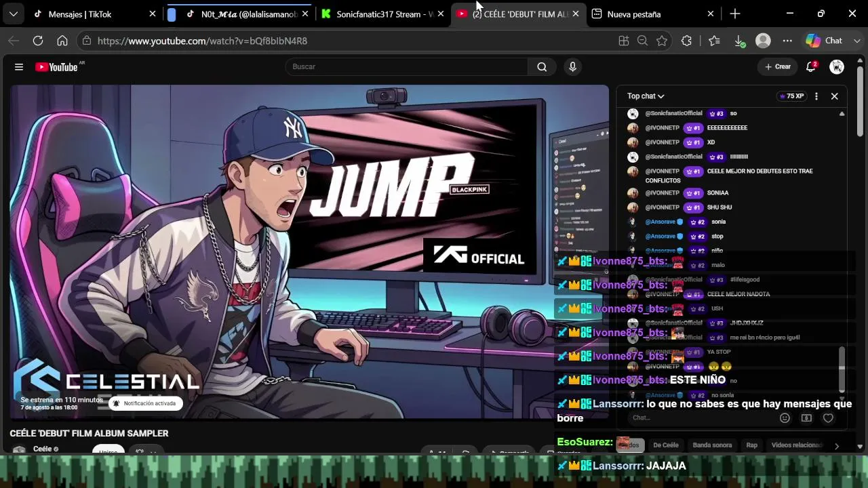Select the CEÉLE 'DEBUT' FILM YouTube tab
This screenshot has height=488, width=868.
519,14
